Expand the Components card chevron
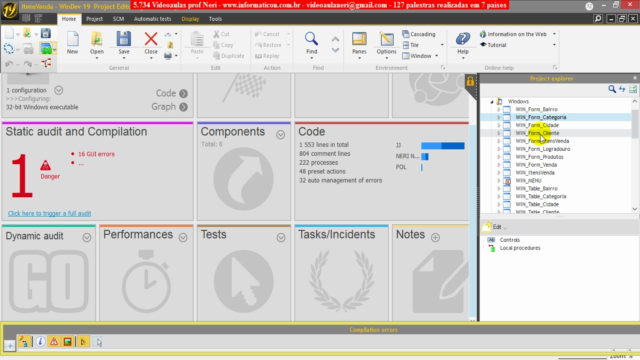The image size is (640, 360). click(x=280, y=134)
